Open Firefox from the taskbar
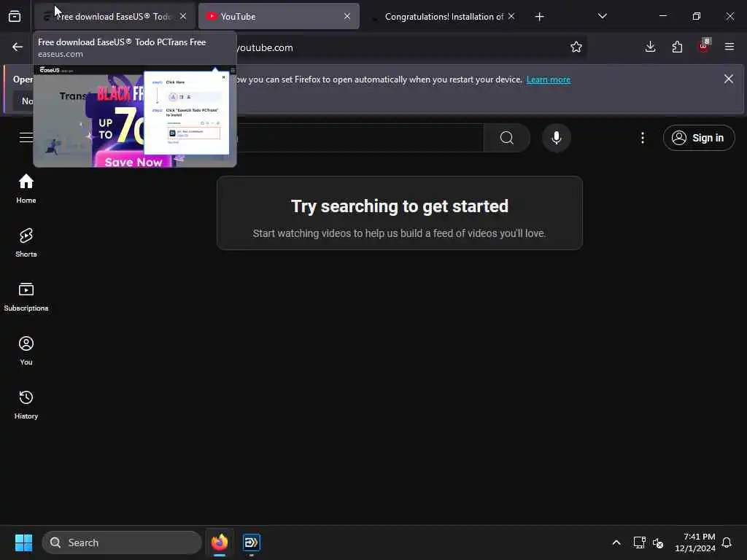This screenshot has width=747, height=560. coord(219,542)
